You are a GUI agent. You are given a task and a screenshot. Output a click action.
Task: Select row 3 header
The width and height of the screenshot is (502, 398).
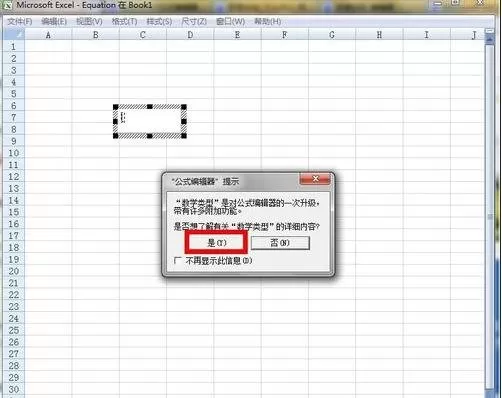pyautogui.click(x=14, y=70)
